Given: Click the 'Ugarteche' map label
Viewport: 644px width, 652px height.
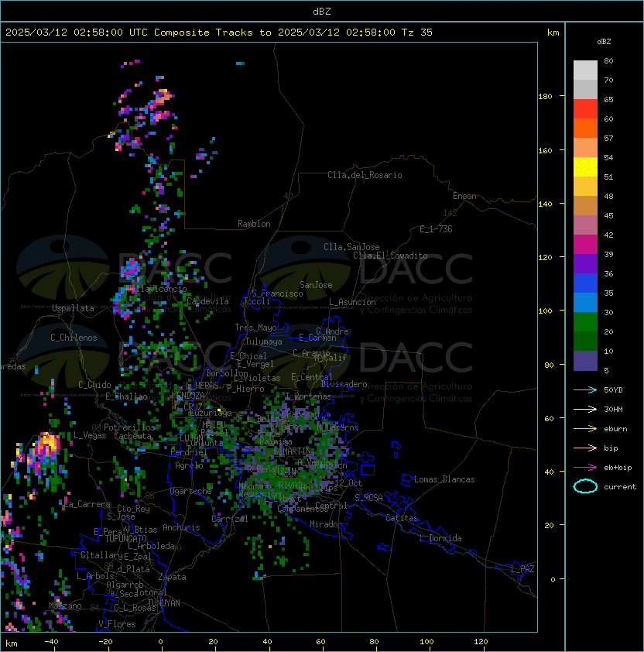Looking at the screenshot, I should 191,492.
